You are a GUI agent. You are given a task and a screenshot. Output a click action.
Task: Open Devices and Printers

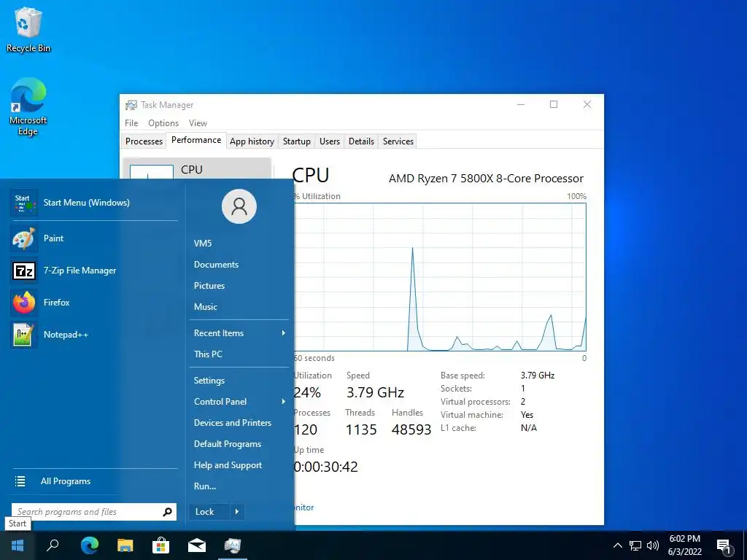[x=233, y=423]
